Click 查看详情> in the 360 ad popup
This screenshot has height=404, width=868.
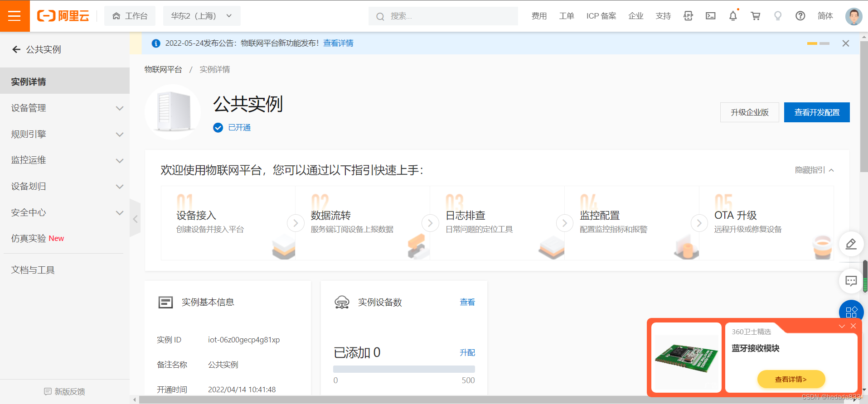791,379
